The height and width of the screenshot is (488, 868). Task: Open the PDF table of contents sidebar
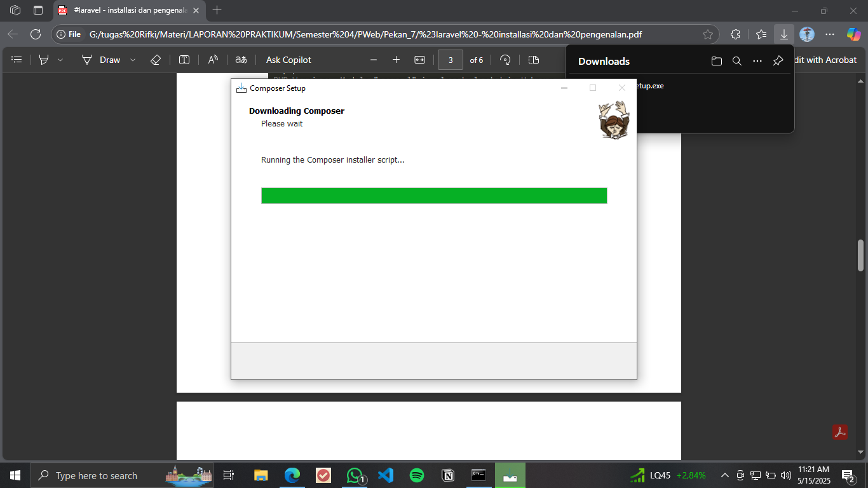(17, 60)
